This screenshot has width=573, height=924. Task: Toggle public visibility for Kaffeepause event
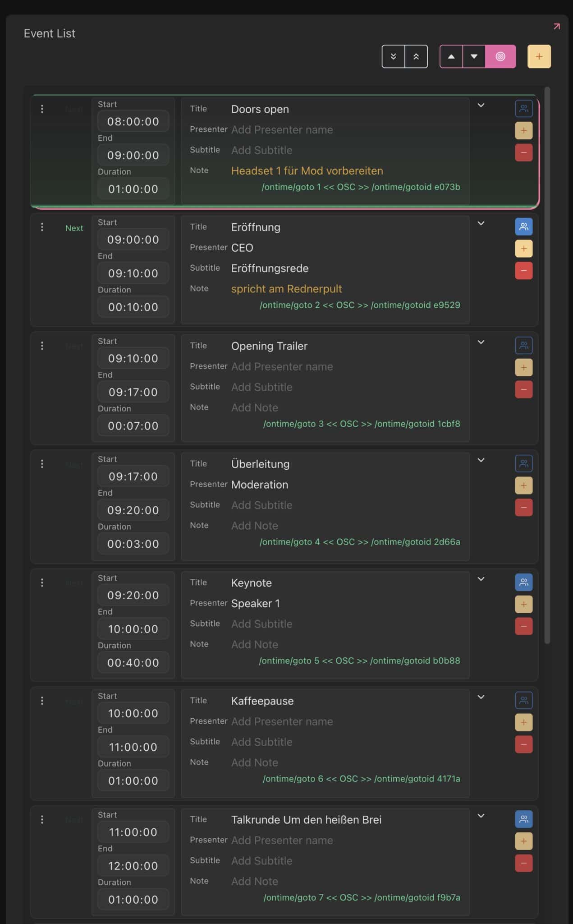tap(523, 700)
